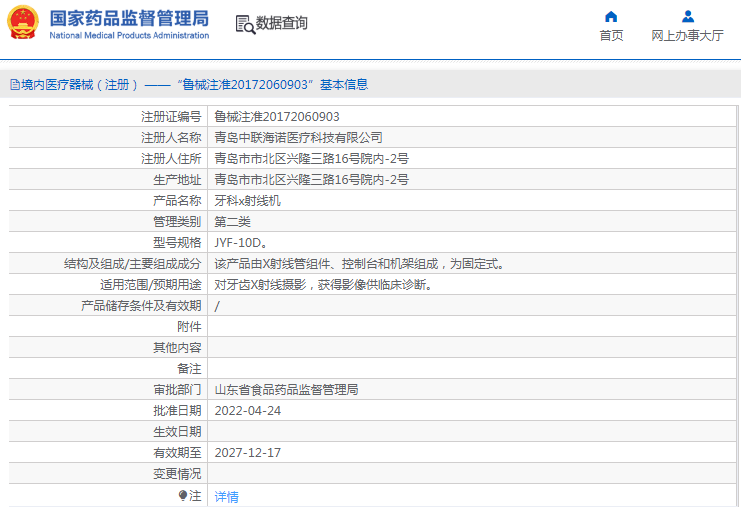Click the model spec value JYF-10D
This screenshot has width=741, height=508.
pos(240,242)
